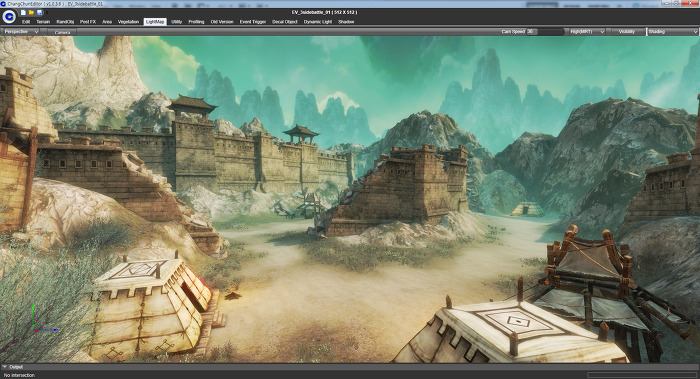This screenshot has height=379, width=700.
Task: Switch to the Dynamic Light tab
Action: [x=318, y=21]
